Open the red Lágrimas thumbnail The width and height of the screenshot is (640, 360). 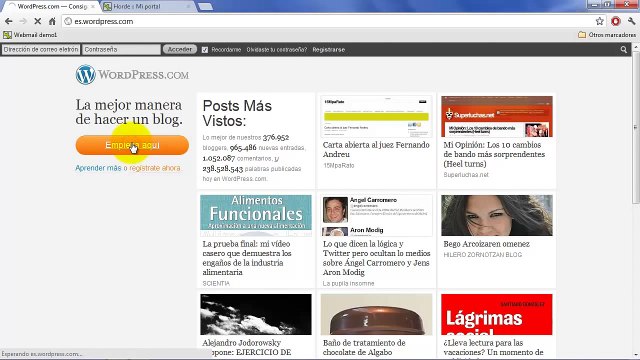pos(497,314)
